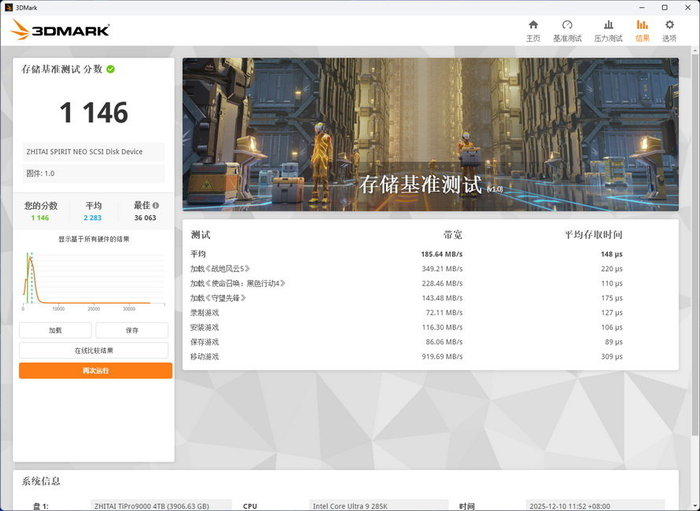Click the green validation checkmark beside the score title
Image resolution: width=700 pixels, height=511 pixels.
(x=110, y=69)
